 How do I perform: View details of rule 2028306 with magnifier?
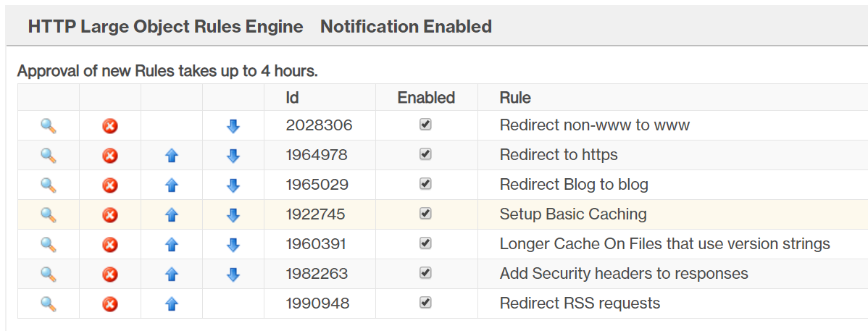click(x=49, y=126)
